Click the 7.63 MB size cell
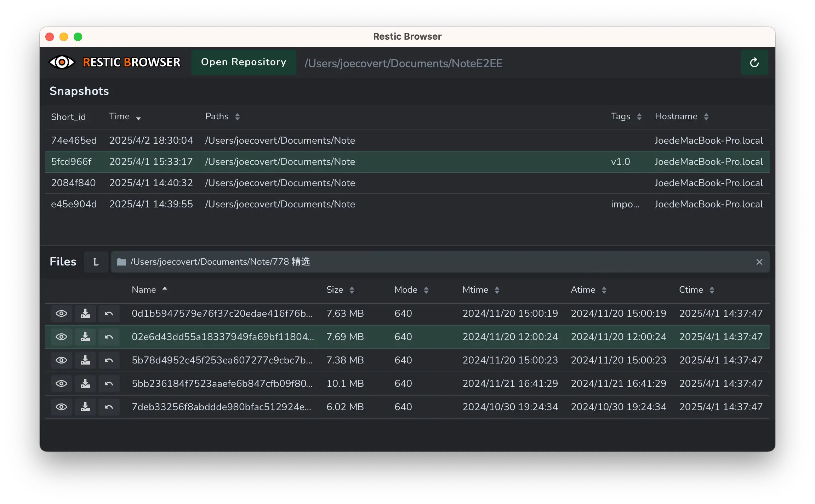This screenshot has height=504, width=815. (345, 314)
